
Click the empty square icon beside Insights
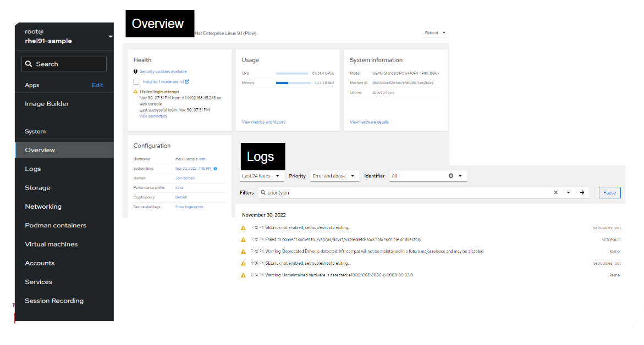pyautogui.click(x=136, y=82)
